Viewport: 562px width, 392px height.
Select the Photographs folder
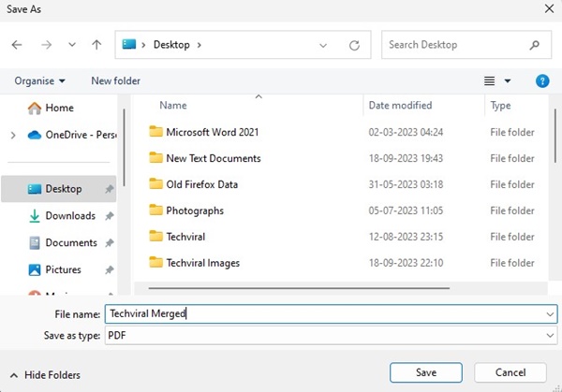coord(195,211)
